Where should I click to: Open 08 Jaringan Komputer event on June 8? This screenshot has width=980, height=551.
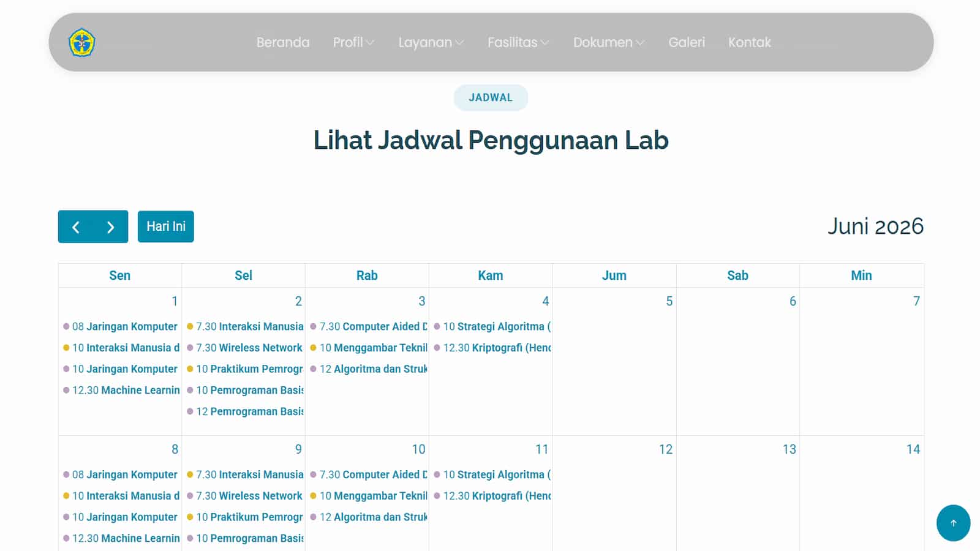pos(121,474)
